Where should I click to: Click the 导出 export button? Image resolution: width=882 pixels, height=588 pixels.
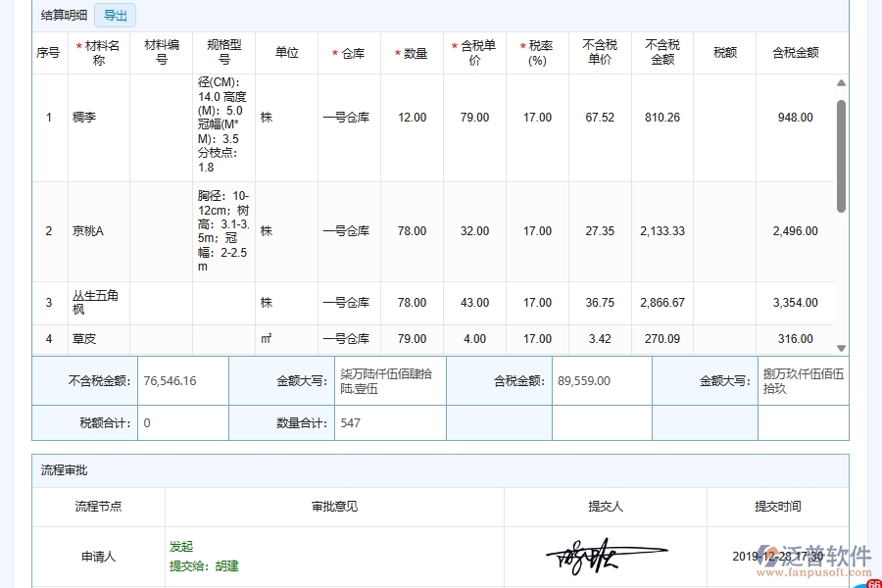[x=115, y=15]
